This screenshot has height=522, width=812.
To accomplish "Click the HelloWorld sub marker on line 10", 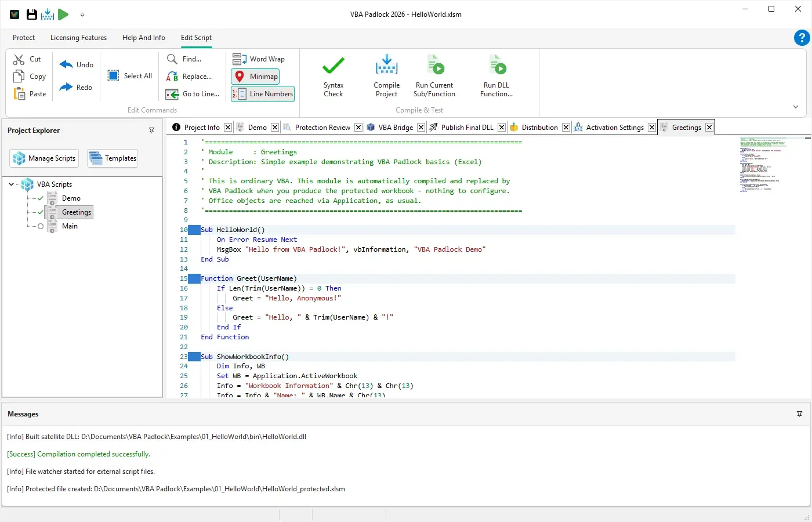I will (194, 230).
